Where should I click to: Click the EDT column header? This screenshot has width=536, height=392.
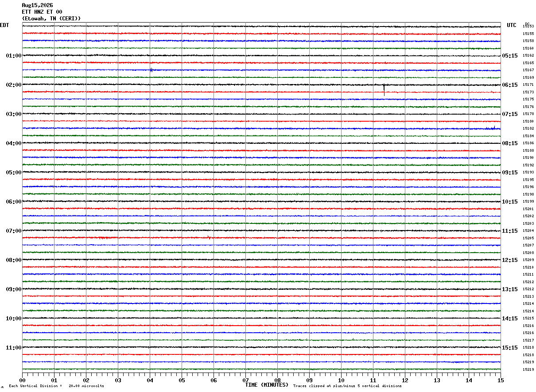tap(4, 25)
